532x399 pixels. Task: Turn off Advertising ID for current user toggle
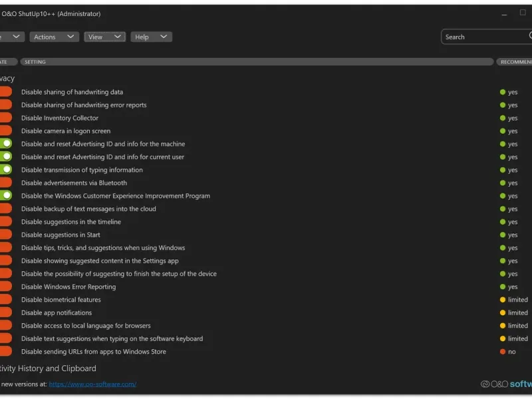pos(6,157)
